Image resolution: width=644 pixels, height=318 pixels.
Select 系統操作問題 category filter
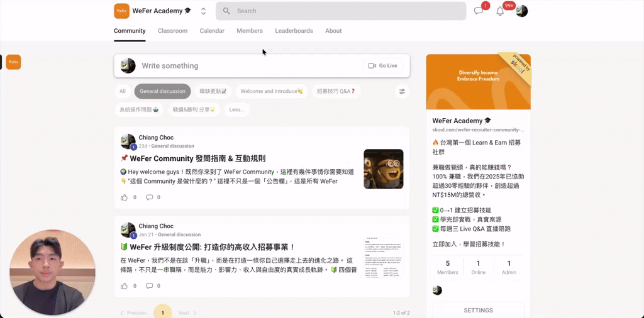[139, 109]
